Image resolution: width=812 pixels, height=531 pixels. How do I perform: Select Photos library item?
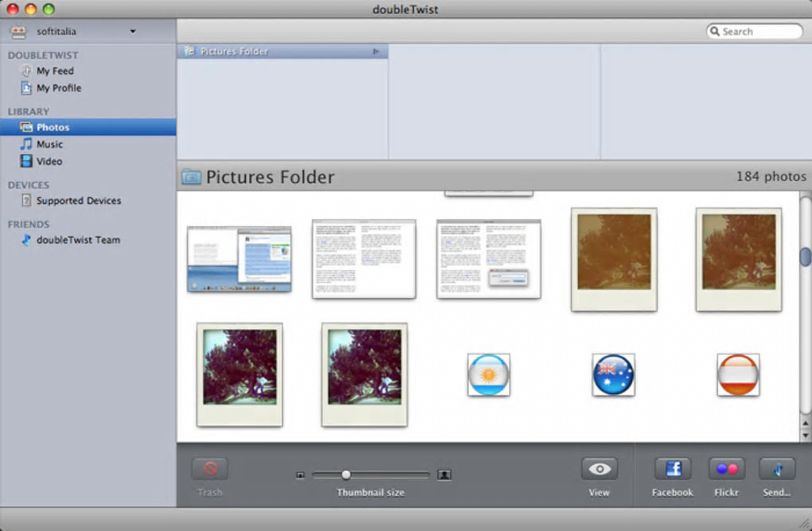coord(88,127)
